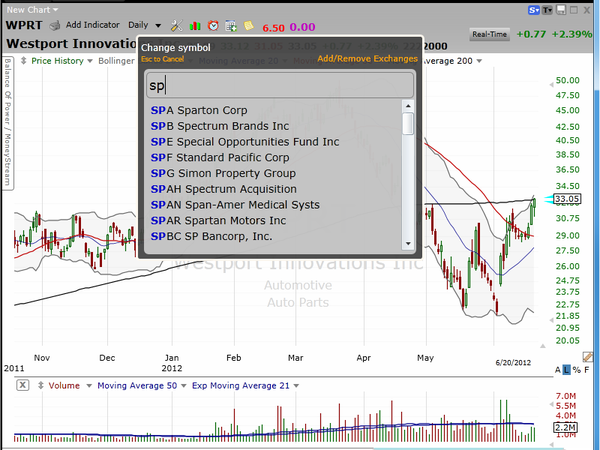Image resolution: width=600 pixels, height=450 pixels.
Task: Click the green and red bars chart-style icon
Action: point(195,26)
